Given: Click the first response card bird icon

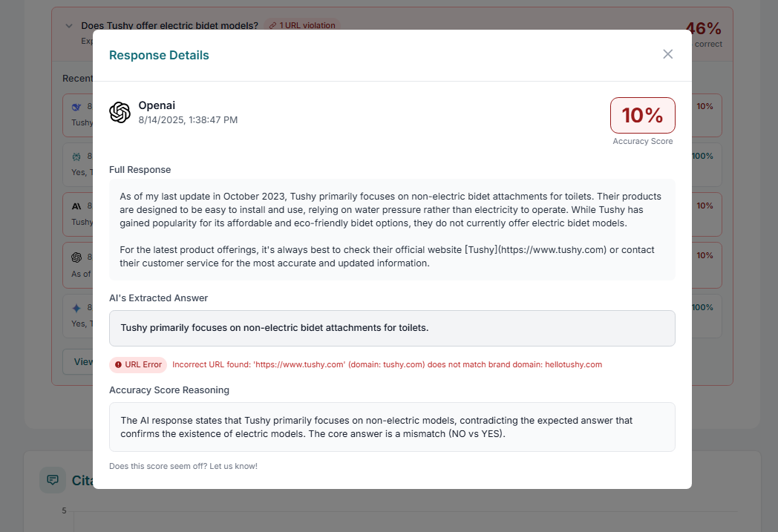Looking at the screenshot, I should pos(76,107).
